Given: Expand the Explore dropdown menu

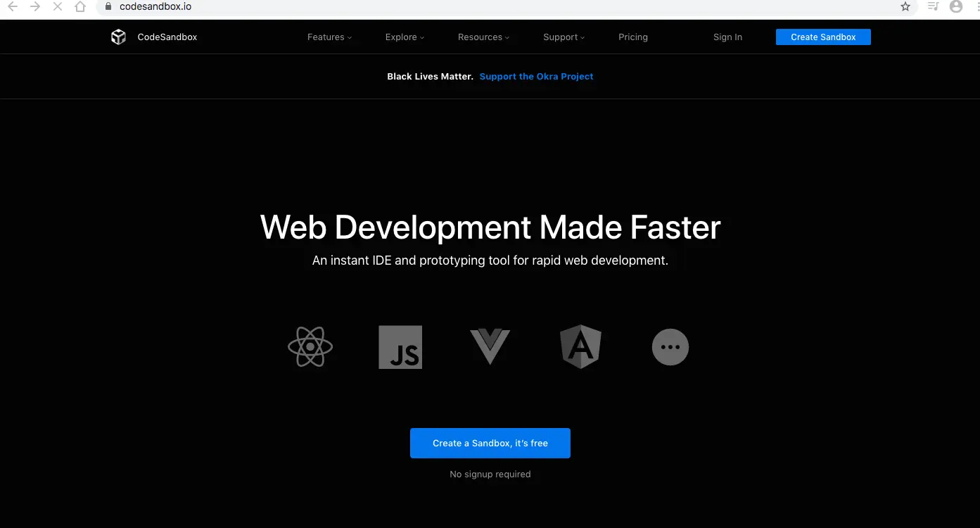Looking at the screenshot, I should (x=405, y=37).
